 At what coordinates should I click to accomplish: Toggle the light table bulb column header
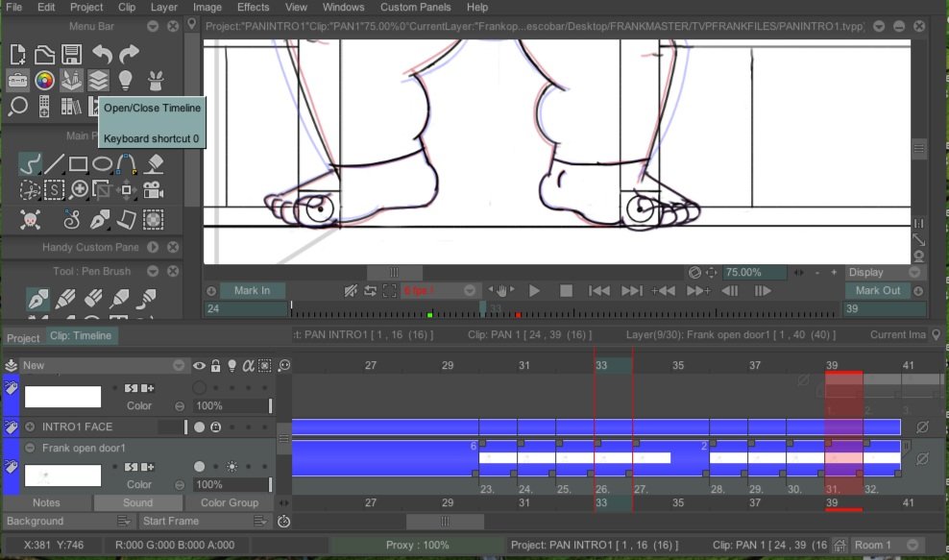[x=231, y=365]
